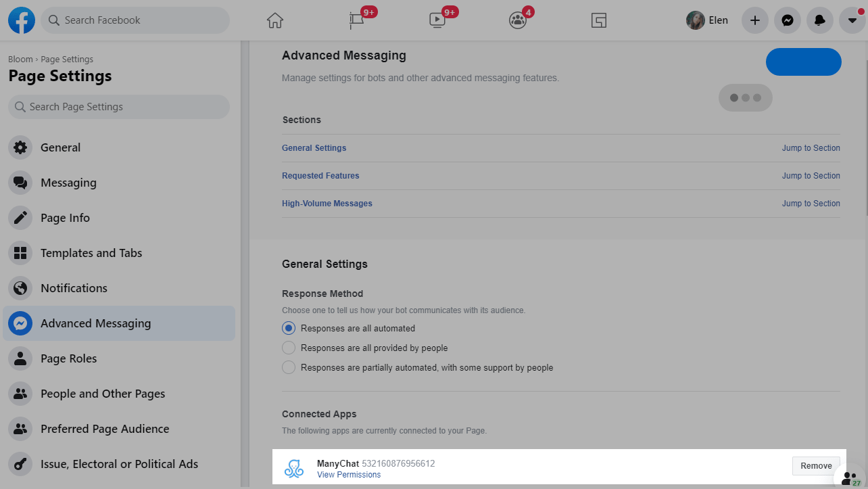
Task: Open the Messenger icon in top bar
Action: coord(788,20)
